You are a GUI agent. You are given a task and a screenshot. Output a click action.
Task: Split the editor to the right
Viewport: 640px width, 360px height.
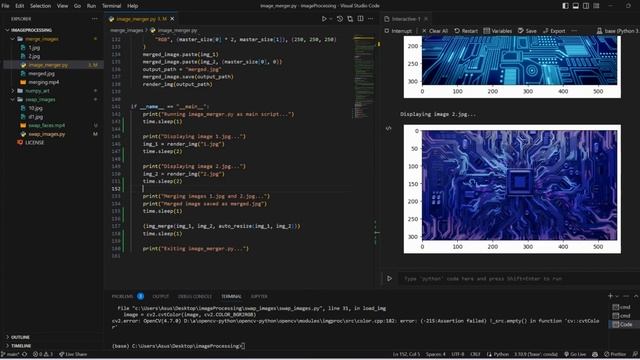click(360, 19)
